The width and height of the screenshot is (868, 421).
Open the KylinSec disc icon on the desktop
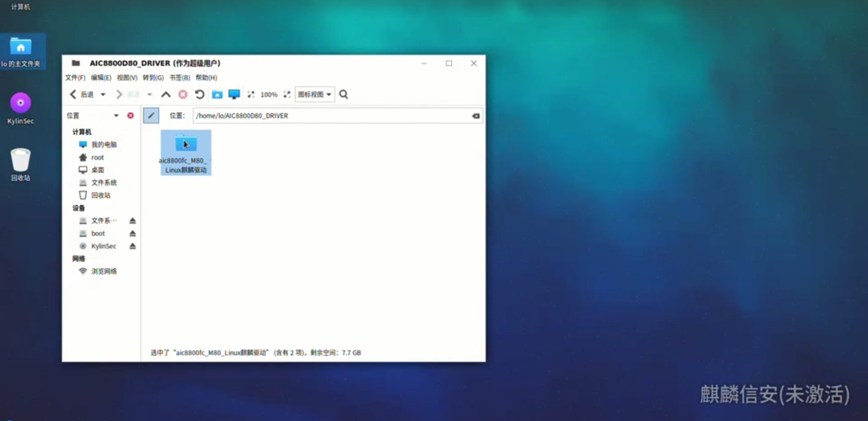20,103
